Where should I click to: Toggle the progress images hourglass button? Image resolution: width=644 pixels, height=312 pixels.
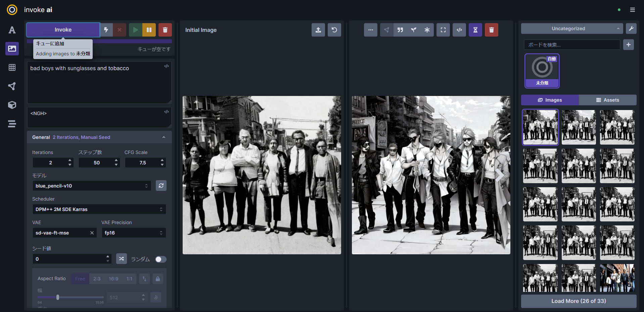pos(475,30)
